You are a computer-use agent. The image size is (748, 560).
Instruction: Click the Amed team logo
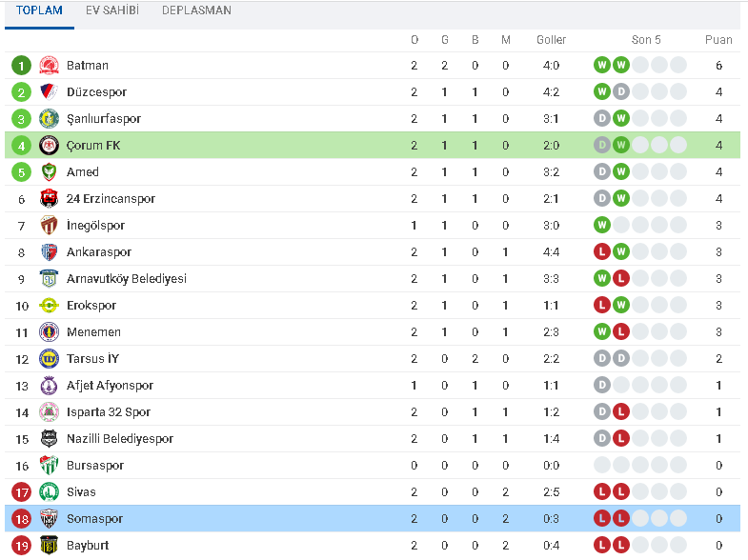click(x=49, y=172)
